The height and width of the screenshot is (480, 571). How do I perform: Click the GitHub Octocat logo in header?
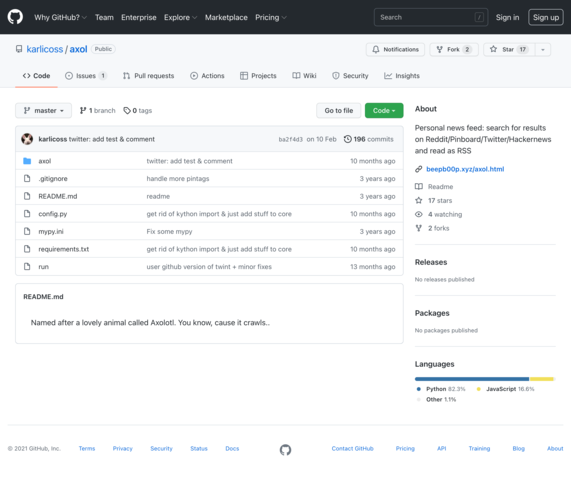15,17
